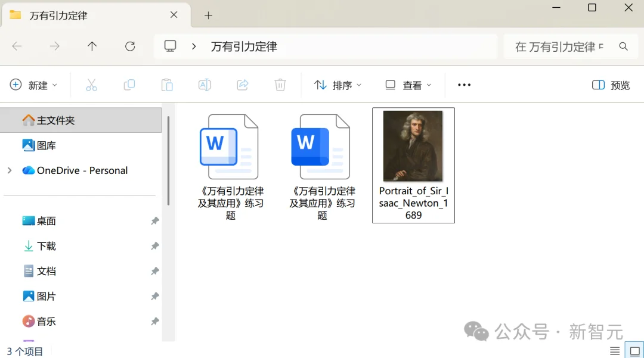This screenshot has width=644, height=358.
Task: Open a new tab with the plus icon
Action: [208, 15]
